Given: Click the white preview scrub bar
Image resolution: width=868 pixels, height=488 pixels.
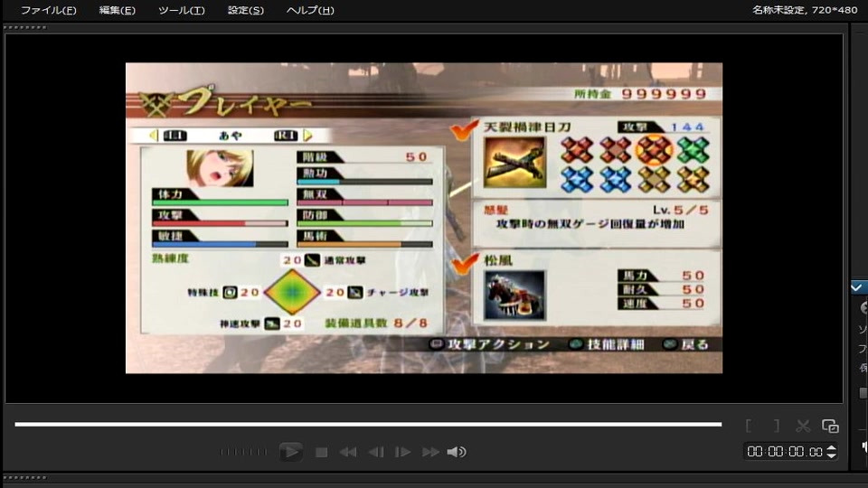Looking at the screenshot, I should (x=368, y=425).
